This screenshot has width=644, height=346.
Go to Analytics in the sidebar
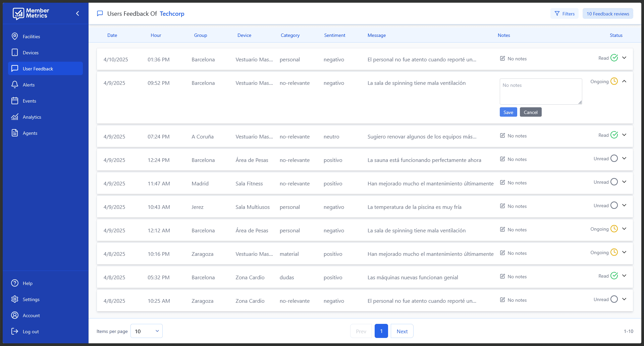(32, 117)
